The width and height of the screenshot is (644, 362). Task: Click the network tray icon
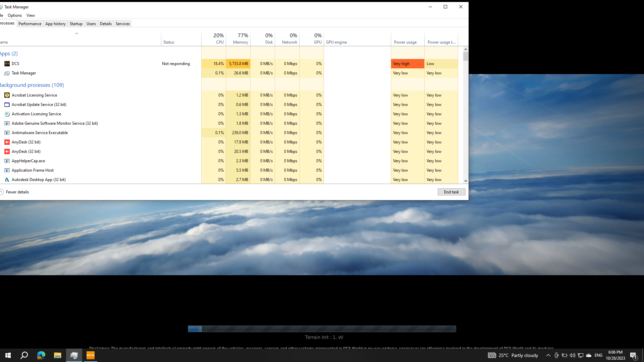click(581, 355)
